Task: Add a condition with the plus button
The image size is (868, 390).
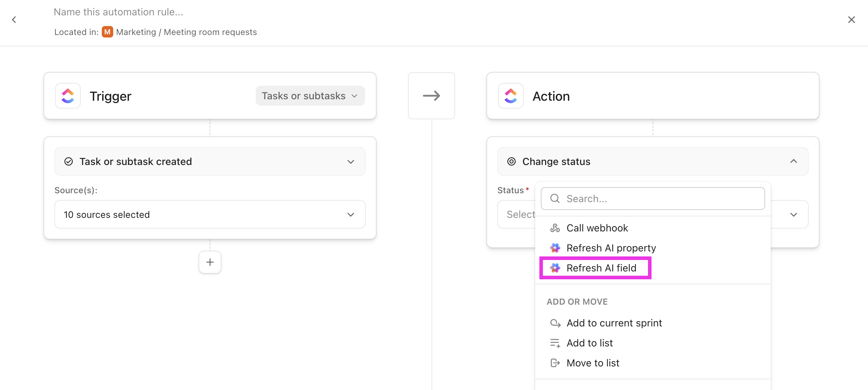Action: pos(210,262)
